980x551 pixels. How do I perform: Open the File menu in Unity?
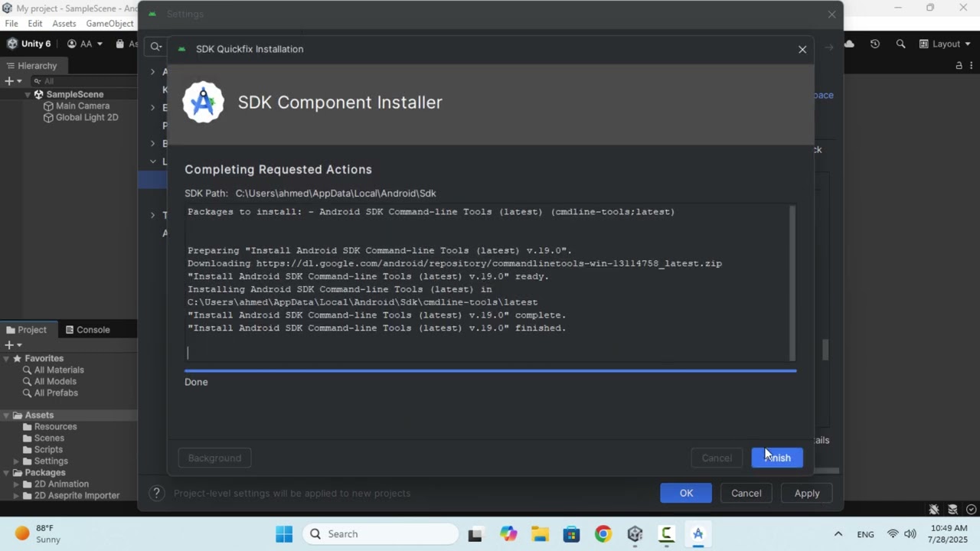pos(11,24)
